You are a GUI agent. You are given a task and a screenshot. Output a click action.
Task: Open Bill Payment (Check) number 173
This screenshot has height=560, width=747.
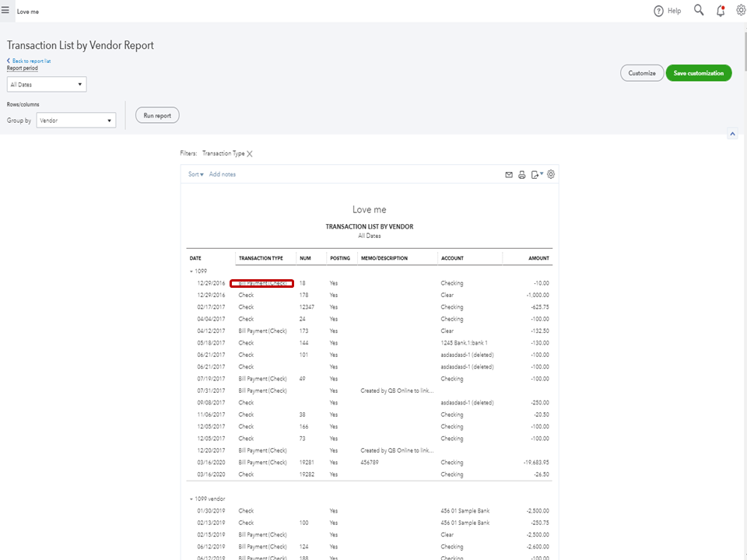(262, 331)
